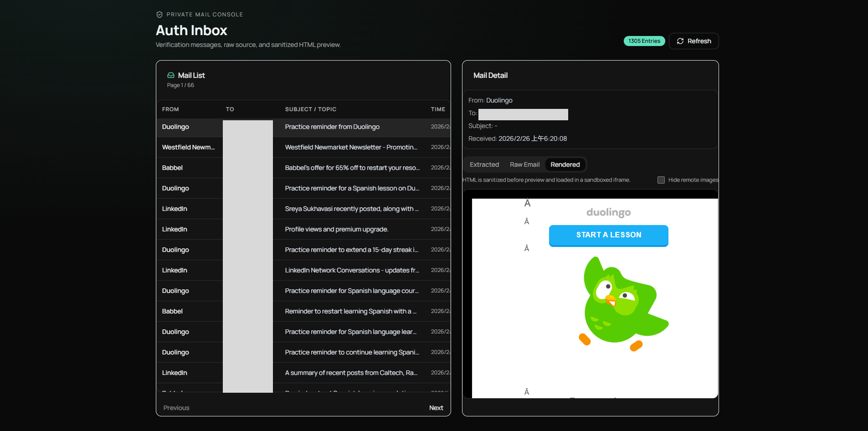Open the Raw Email tab
Image resolution: width=868 pixels, height=431 pixels.
(524, 164)
